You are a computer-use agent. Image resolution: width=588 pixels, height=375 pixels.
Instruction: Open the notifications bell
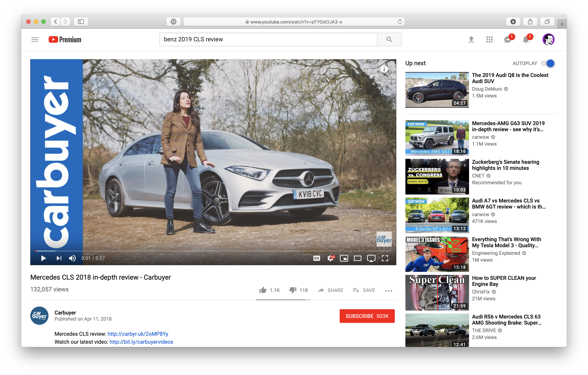pyautogui.click(x=526, y=39)
